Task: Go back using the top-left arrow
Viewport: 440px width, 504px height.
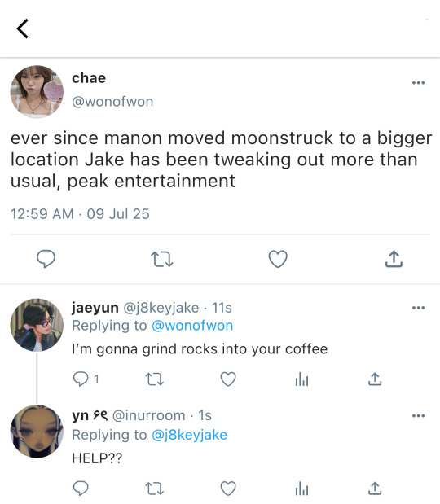Action: click(23, 28)
